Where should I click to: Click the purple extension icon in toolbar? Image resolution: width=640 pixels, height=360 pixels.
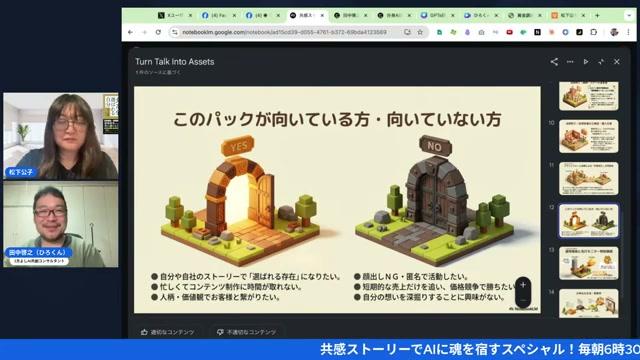pyautogui.click(x=467, y=32)
